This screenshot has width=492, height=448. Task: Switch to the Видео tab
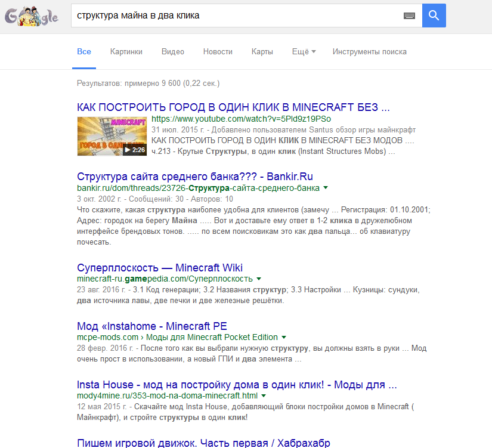click(x=172, y=52)
